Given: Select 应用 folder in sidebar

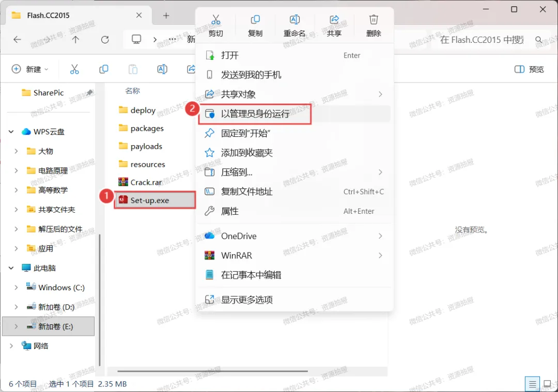Looking at the screenshot, I should tap(45, 248).
